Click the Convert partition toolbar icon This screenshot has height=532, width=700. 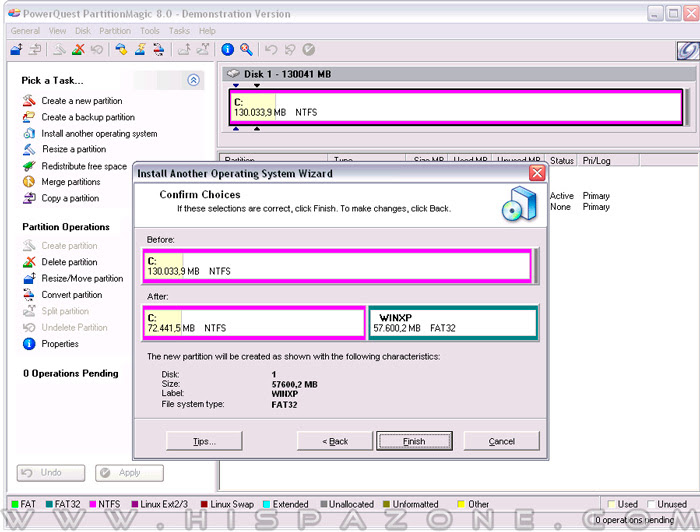pyautogui.click(x=158, y=49)
